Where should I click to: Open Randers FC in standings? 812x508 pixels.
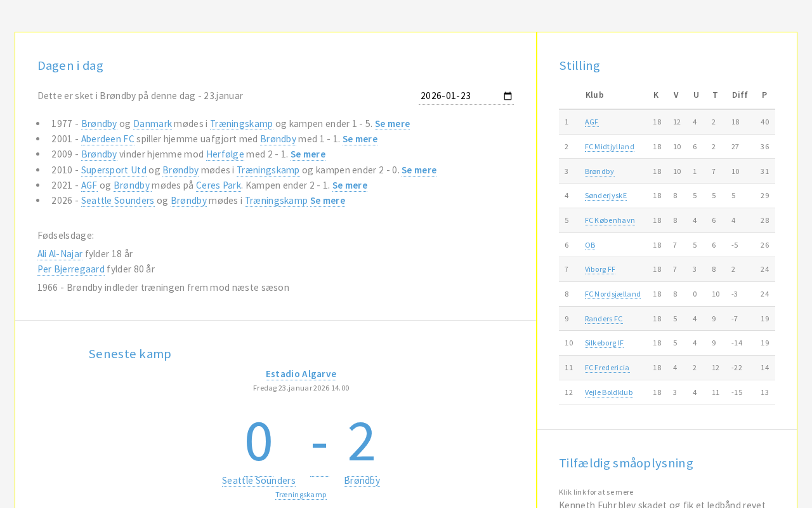(x=604, y=319)
